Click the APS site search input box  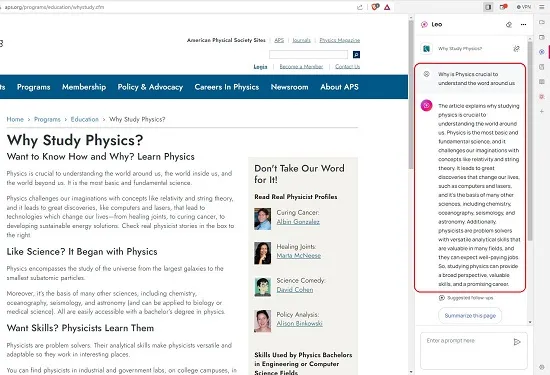pos(308,54)
